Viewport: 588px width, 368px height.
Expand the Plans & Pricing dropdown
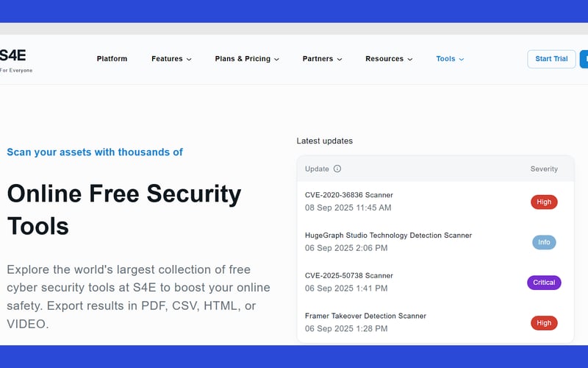[x=247, y=59]
